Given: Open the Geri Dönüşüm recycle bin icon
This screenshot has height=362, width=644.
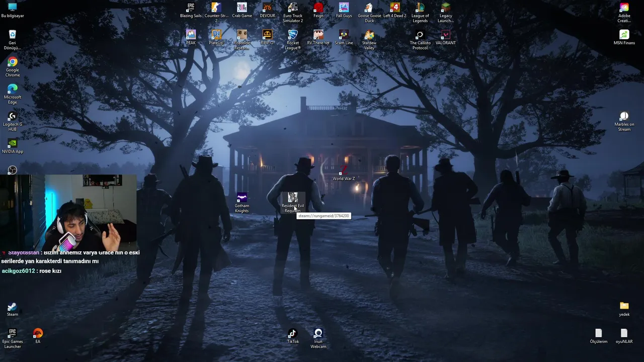Looking at the screenshot, I should click(x=13, y=40).
